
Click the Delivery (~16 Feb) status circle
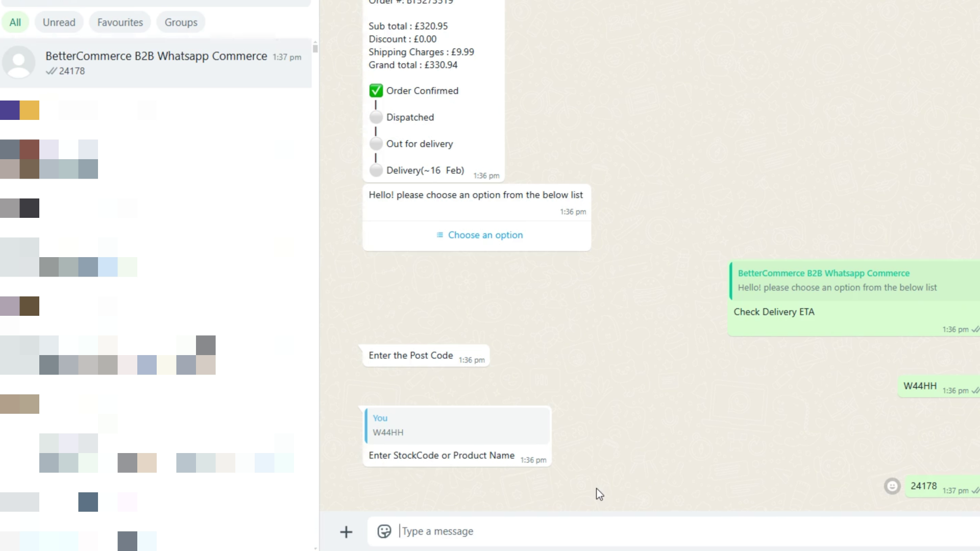tap(376, 170)
